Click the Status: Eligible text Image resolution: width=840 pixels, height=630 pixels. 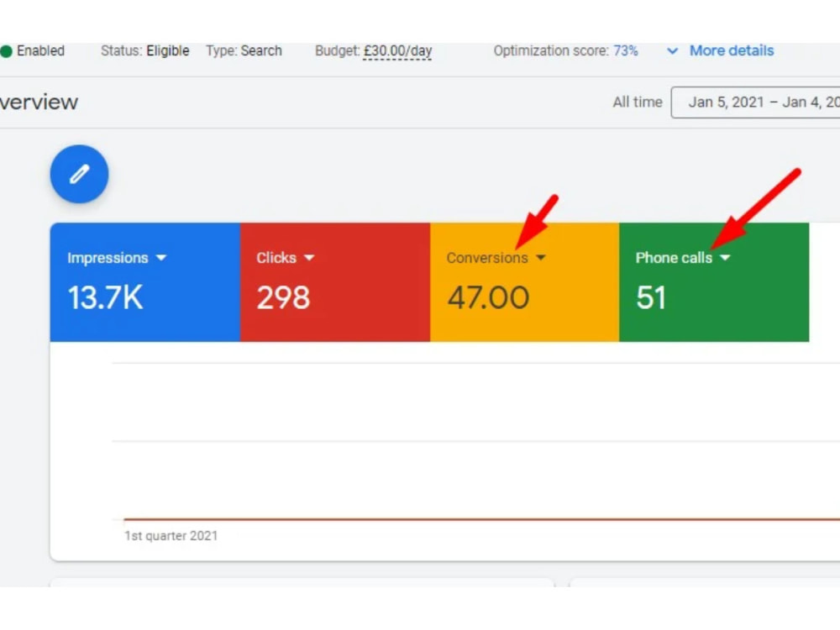point(145,51)
